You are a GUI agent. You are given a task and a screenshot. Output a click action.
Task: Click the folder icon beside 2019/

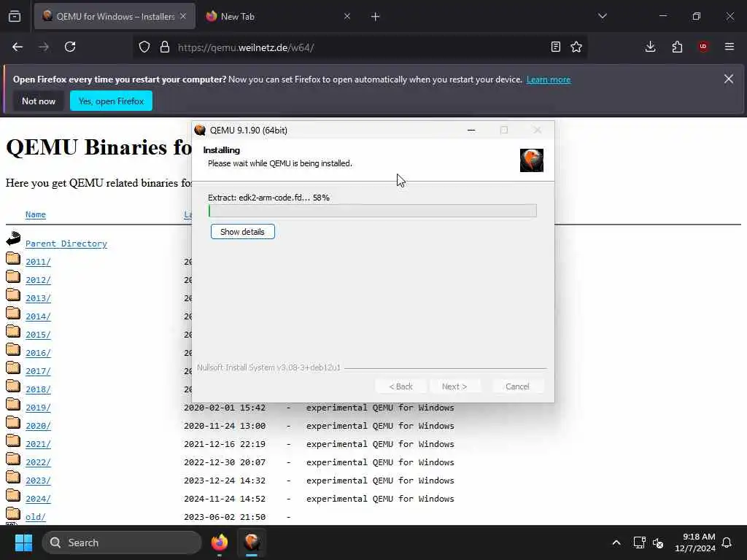(13, 404)
